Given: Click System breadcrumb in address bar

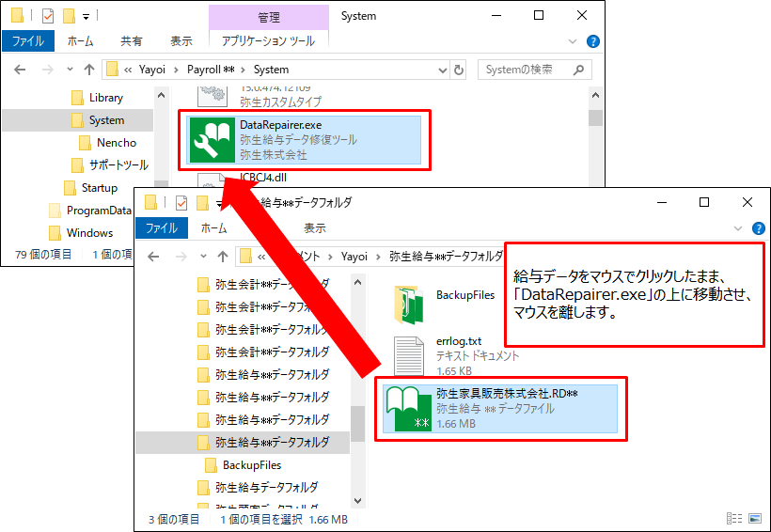Looking at the screenshot, I should tap(271, 70).
